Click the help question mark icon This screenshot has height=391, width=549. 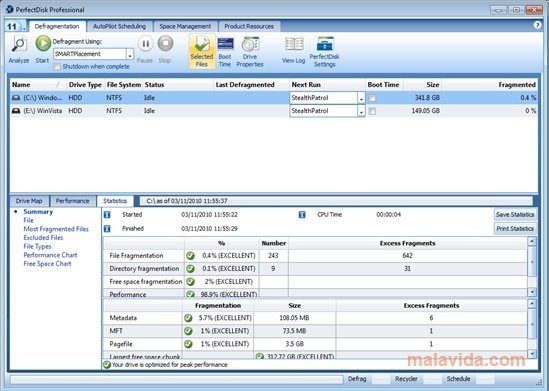coord(537,25)
